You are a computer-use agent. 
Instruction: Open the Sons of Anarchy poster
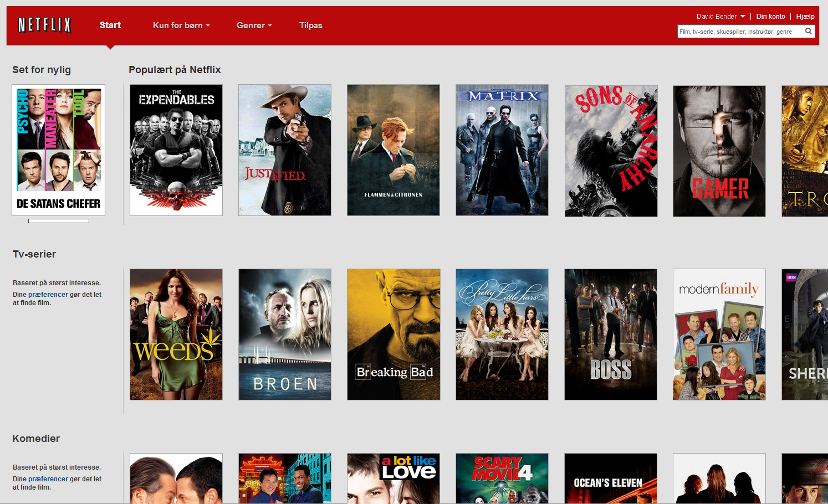tap(611, 151)
